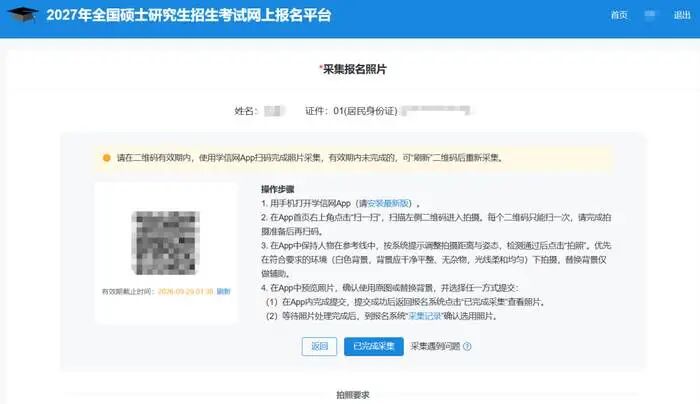Click step 2 about 扫一扫 scanning

(436, 225)
